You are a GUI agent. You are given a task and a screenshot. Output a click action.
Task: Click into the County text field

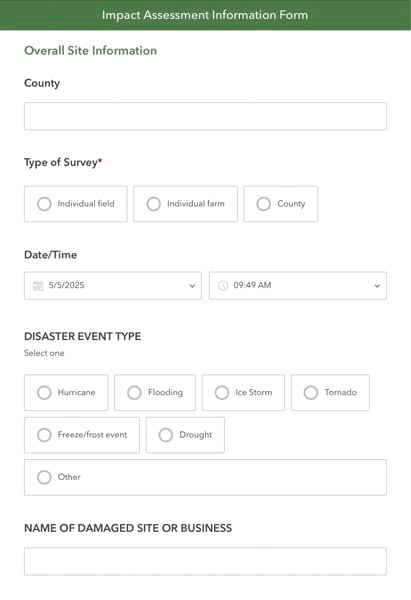[x=205, y=116]
